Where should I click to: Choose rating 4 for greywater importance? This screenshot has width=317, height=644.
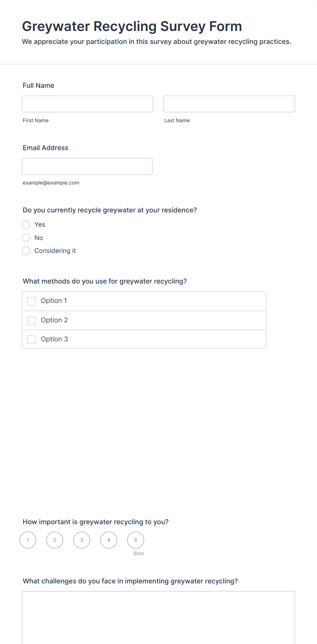[109, 540]
